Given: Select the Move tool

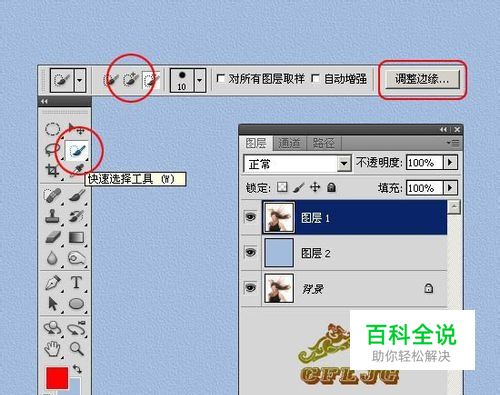Looking at the screenshot, I should click(76, 128).
